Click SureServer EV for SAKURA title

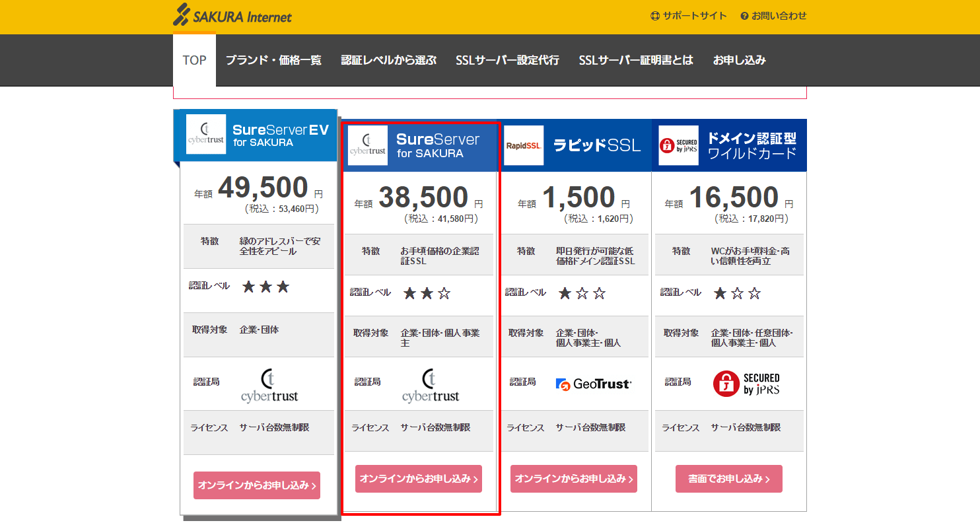(281, 136)
